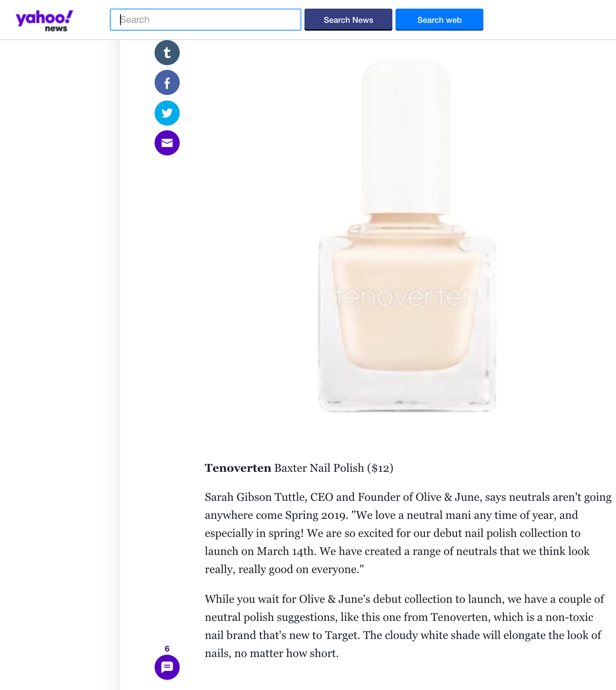Open the comments bubble icon

pos(167,667)
